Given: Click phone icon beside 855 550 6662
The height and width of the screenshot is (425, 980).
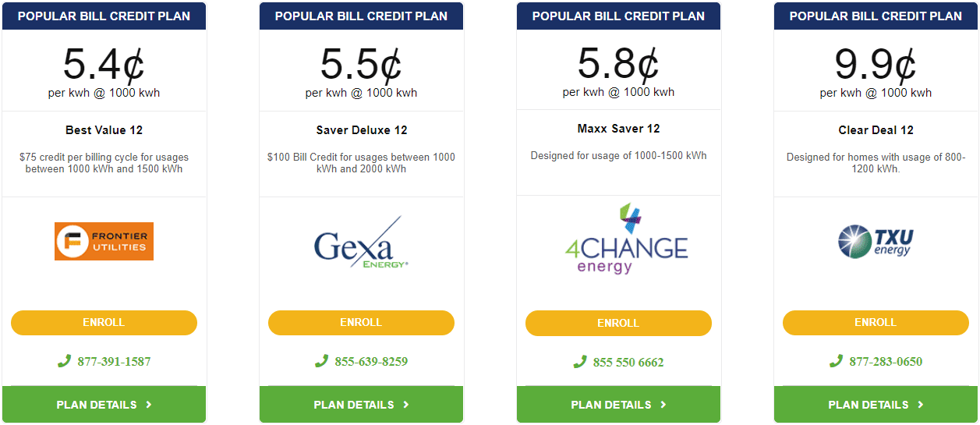Looking at the screenshot, I should [579, 362].
